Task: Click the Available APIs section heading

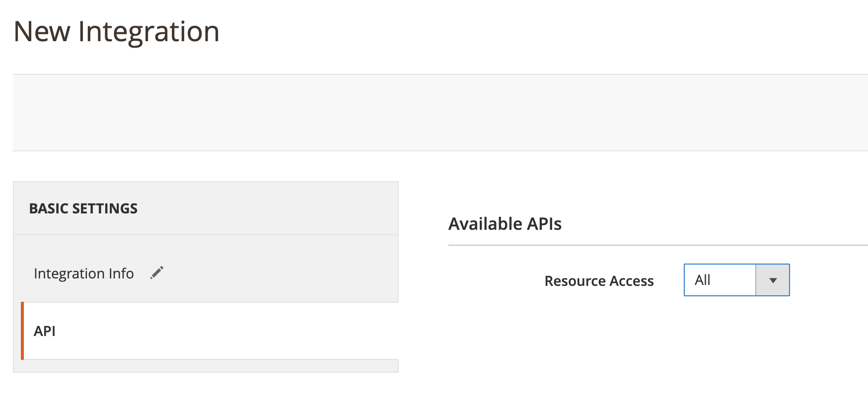Action: pyautogui.click(x=505, y=224)
